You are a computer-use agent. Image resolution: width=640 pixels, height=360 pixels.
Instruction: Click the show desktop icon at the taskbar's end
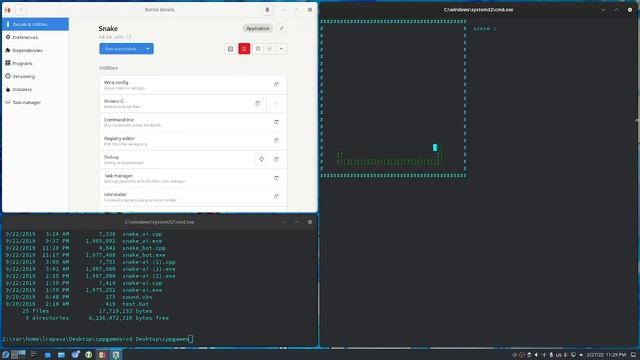[x=633, y=355]
